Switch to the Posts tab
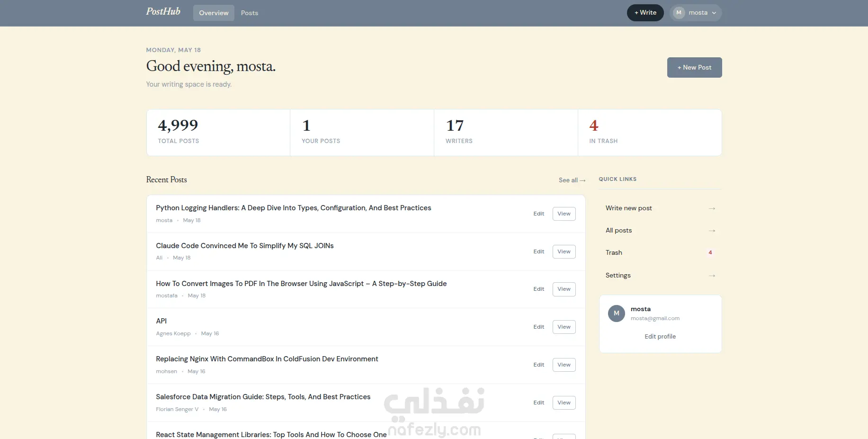Image resolution: width=868 pixels, height=439 pixels. tap(250, 13)
